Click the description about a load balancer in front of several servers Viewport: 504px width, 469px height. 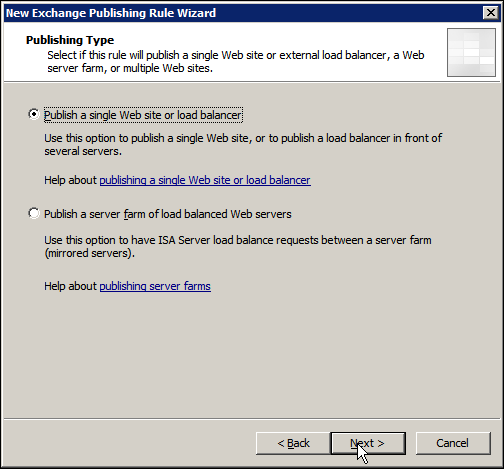click(x=243, y=145)
